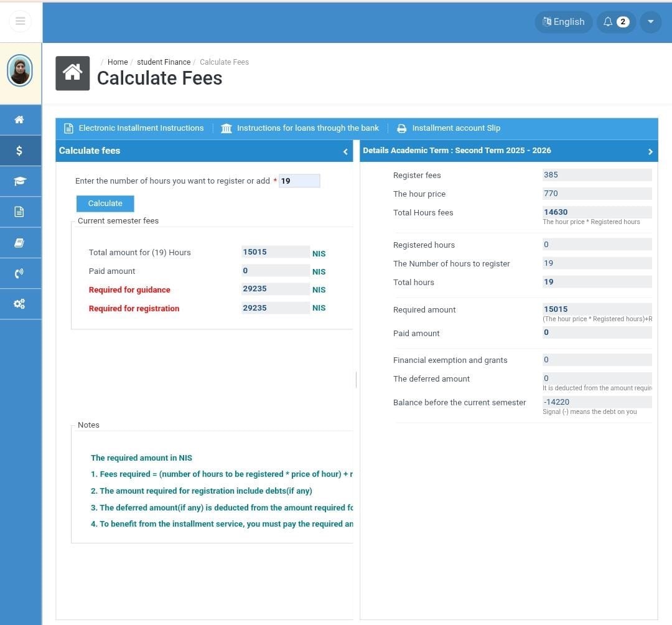Click the deferred amount value field
This screenshot has width=672, height=625.
pyautogui.click(x=597, y=378)
